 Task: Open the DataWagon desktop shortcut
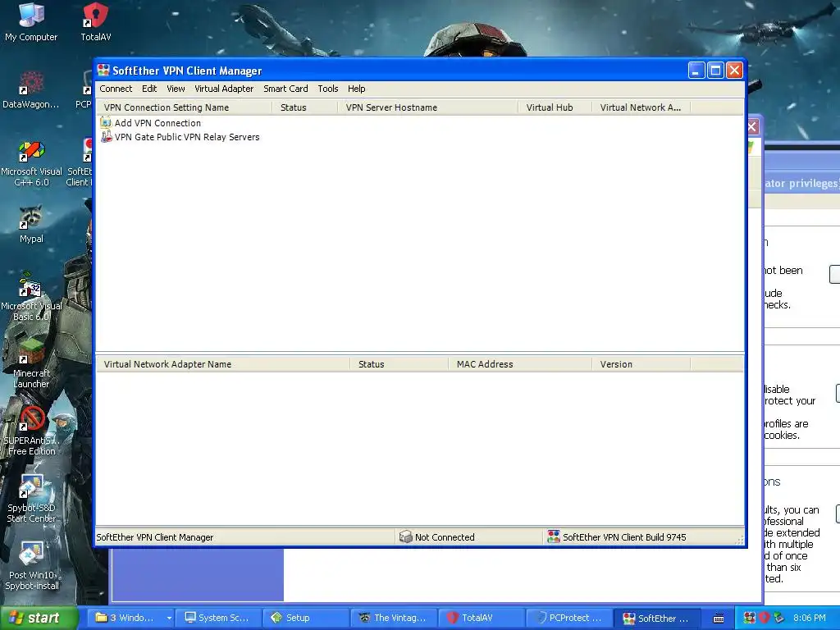(31, 89)
